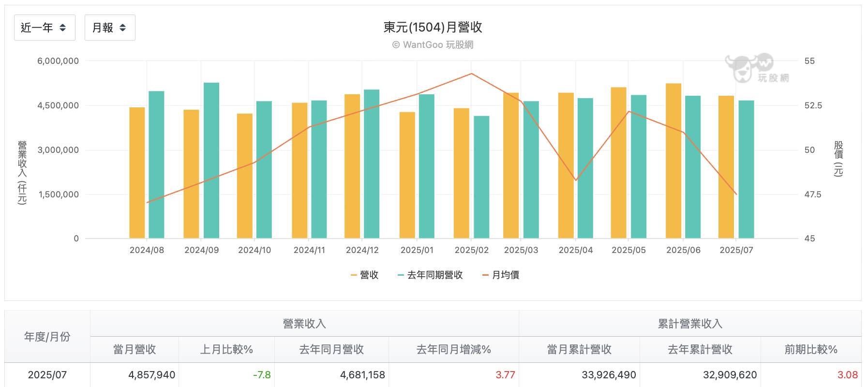Click the yellow 營收 bar for 2025/02
Viewport: 868px width, 387px height.
462,173
